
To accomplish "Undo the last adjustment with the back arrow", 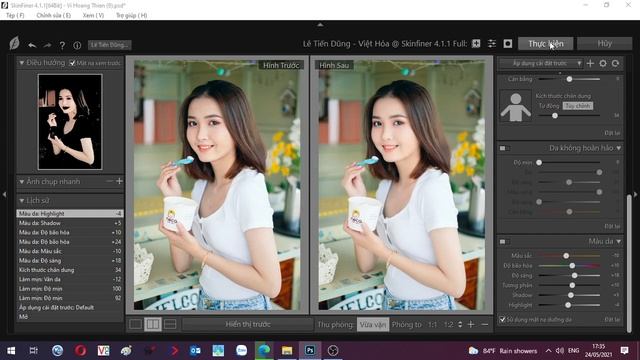I will (x=32, y=45).
